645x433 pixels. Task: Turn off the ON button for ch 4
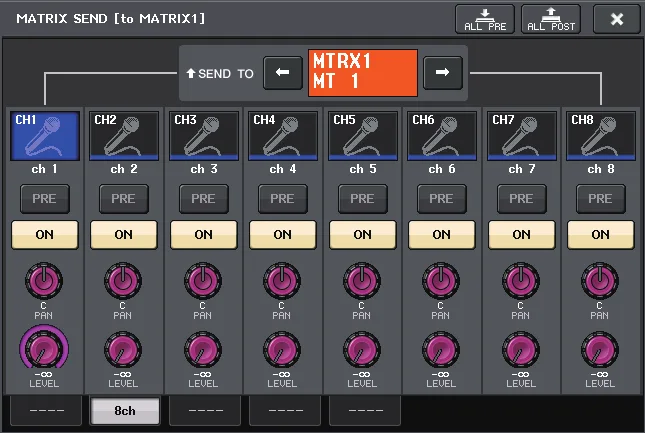point(283,234)
